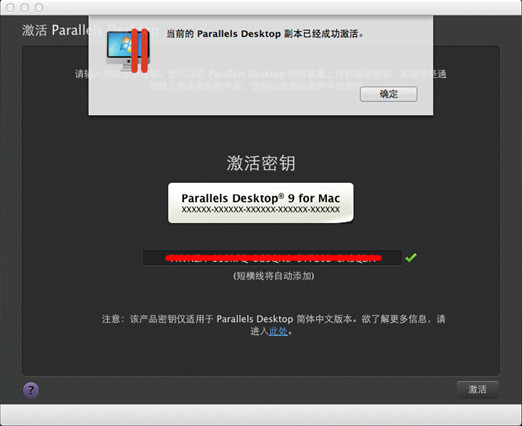Click the 短横线将自动添加 hint text
The height and width of the screenshot is (426, 522).
click(x=274, y=276)
